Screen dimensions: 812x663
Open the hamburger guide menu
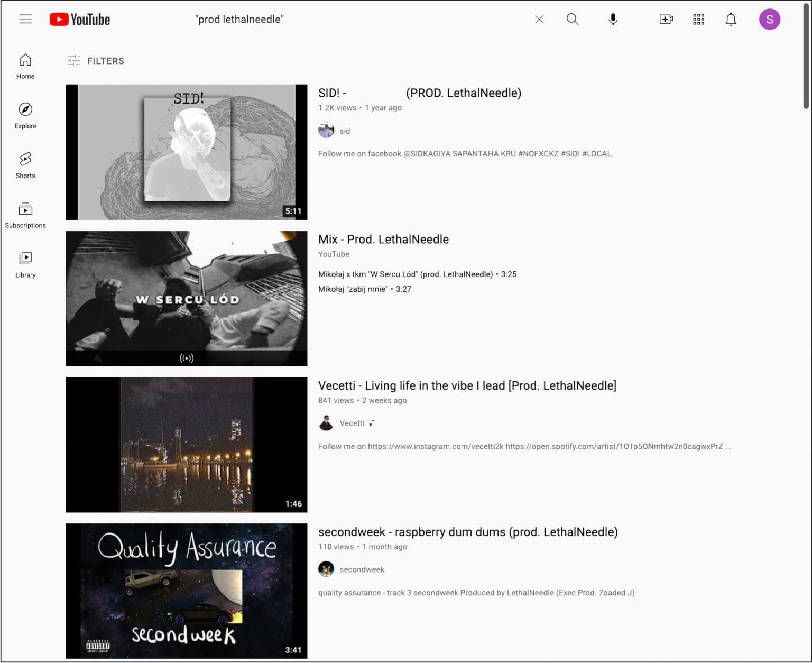25,20
